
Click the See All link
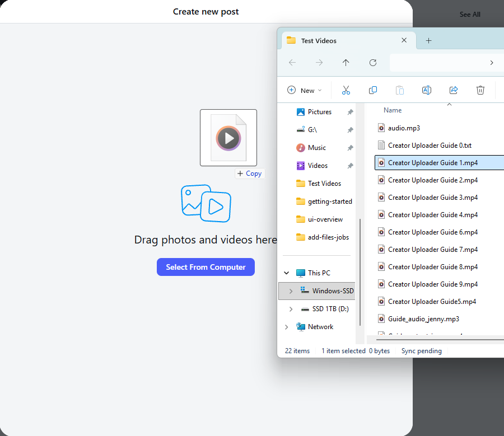470,15
